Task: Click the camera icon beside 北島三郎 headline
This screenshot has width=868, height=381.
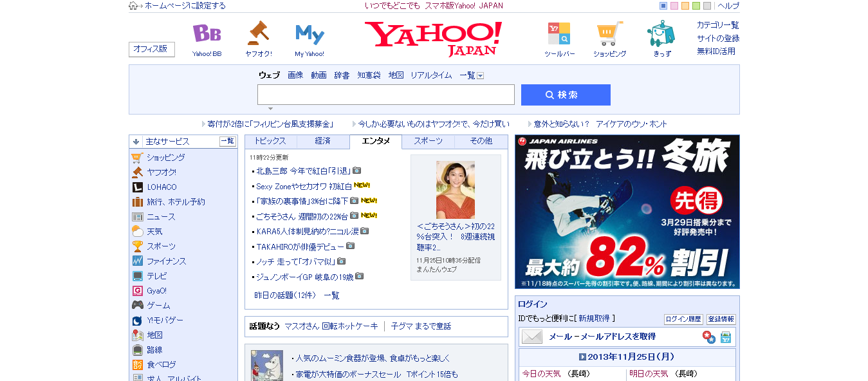Action: [x=356, y=171]
